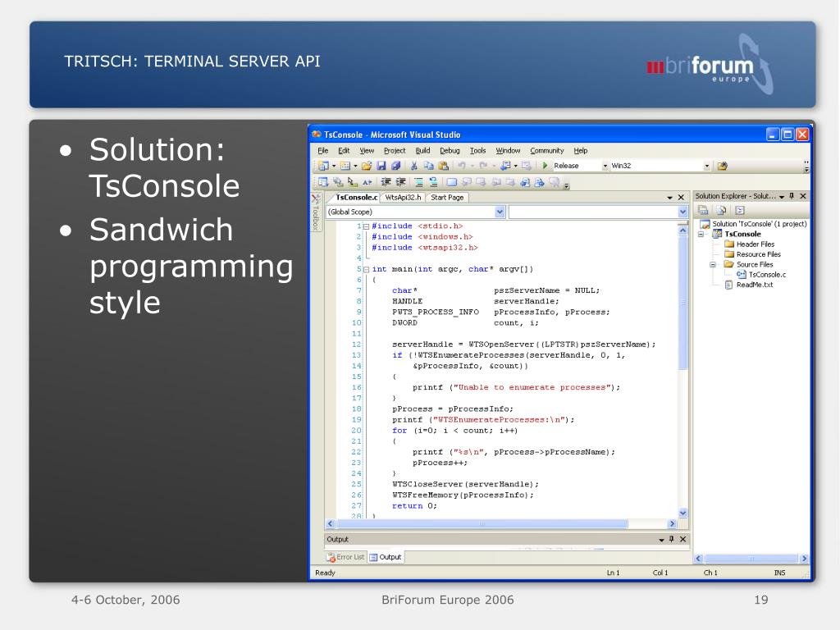Toggle auto-hide pin on the Output panel
Screen dimensions: 840x630
click(x=671, y=540)
